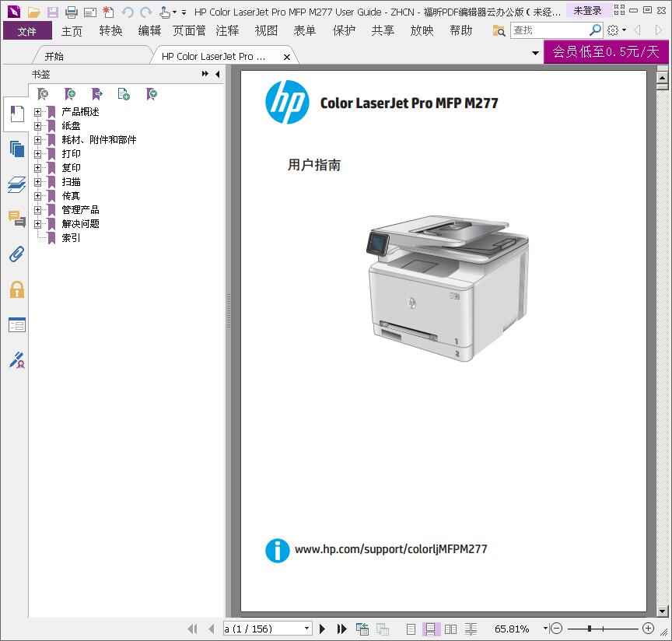The height and width of the screenshot is (641, 672).
Task: Print the document from the title bar
Action: point(71,12)
